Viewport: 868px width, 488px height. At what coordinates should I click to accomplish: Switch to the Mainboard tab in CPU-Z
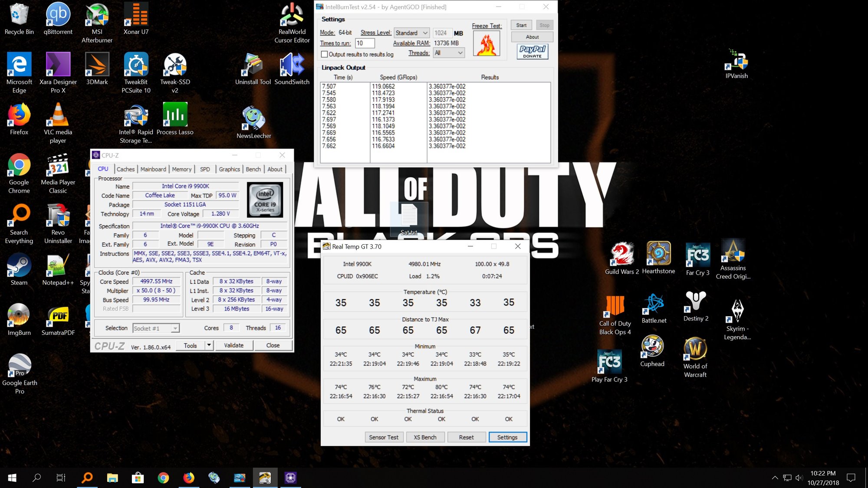coord(153,169)
